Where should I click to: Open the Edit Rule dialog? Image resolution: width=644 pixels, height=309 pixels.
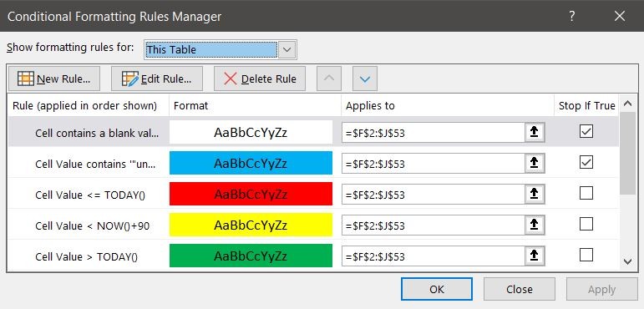click(157, 79)
